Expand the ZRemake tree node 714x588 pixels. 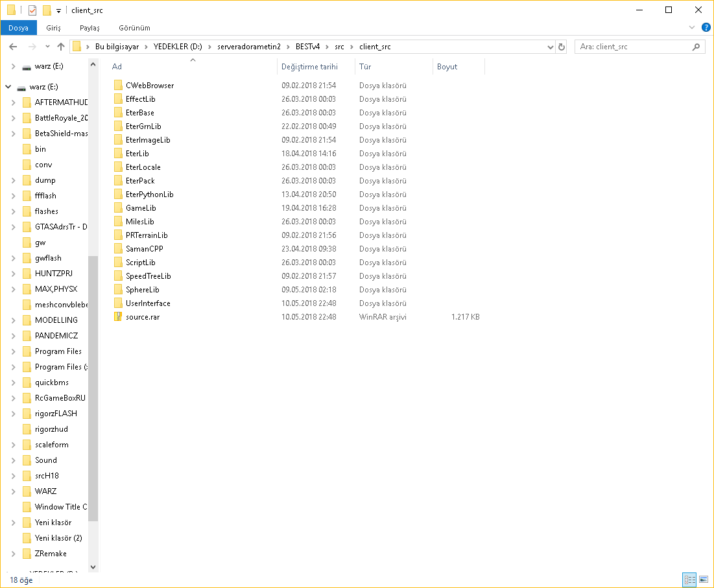pos(13,554)
